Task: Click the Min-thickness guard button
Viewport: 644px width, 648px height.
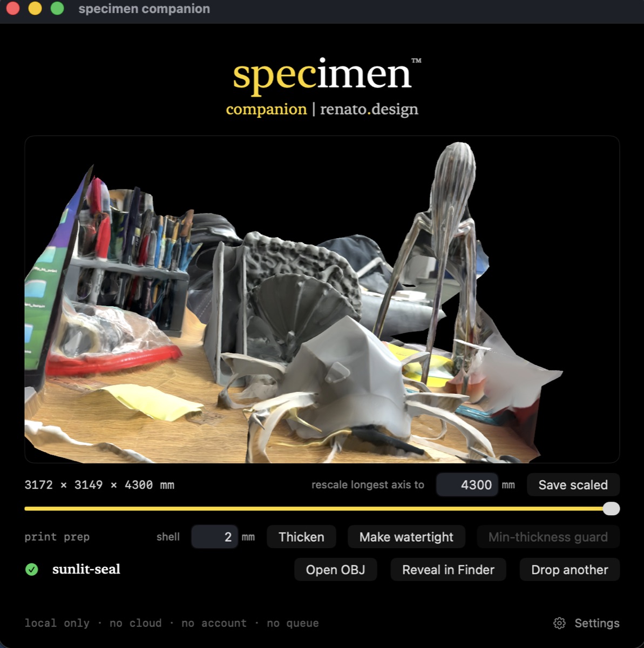Action: pos(548,537)
